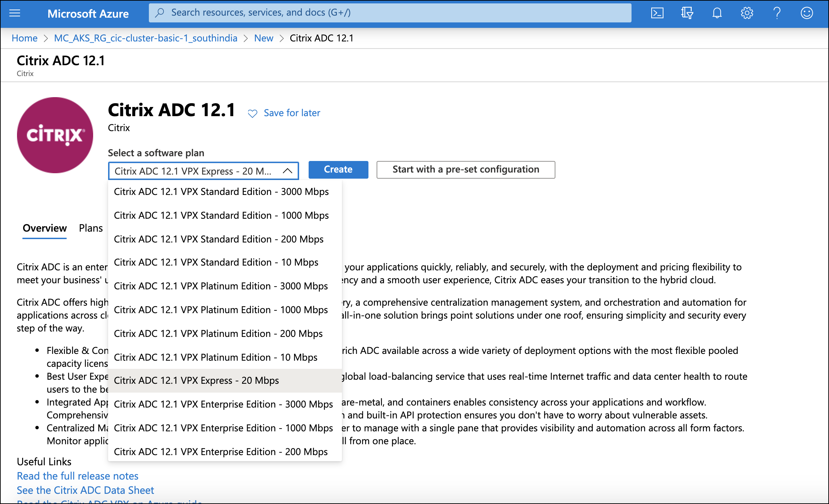Screen dimensions: 829x504
Task: Go to Home breadcrumb
Action: [x=24, y=38]
